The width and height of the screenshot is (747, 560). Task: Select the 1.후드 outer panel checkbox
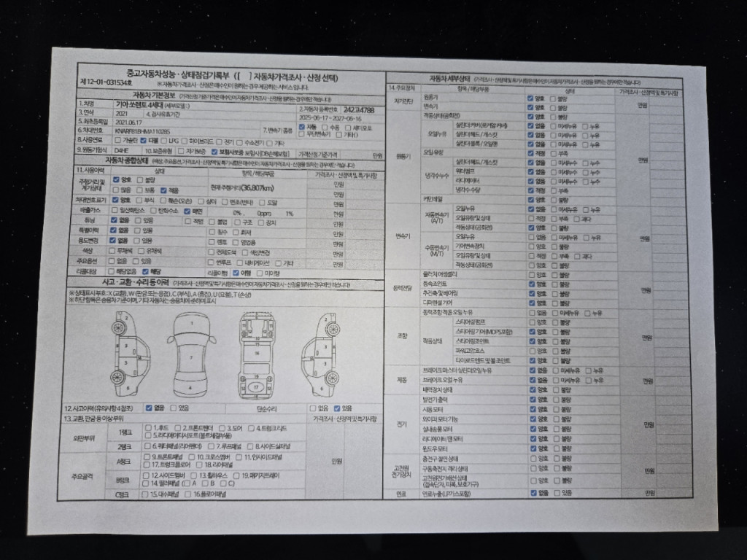pos(148,427)
